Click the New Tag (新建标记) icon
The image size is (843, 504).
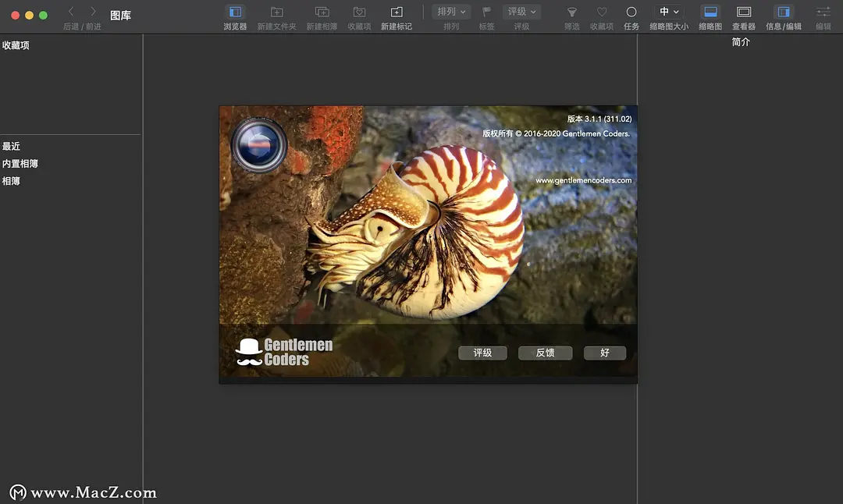tap(397, 12)
